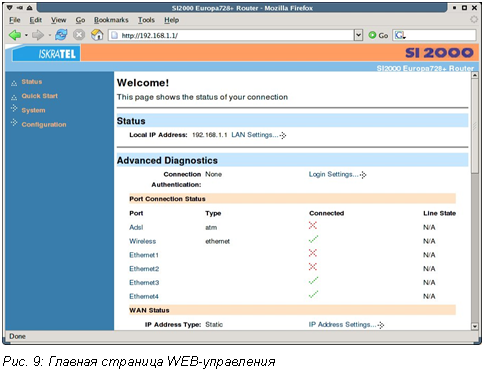Click the green checkmark in the Ethernet3 row
This screenshot has width=484, height=379.
[x=313, y=280]
